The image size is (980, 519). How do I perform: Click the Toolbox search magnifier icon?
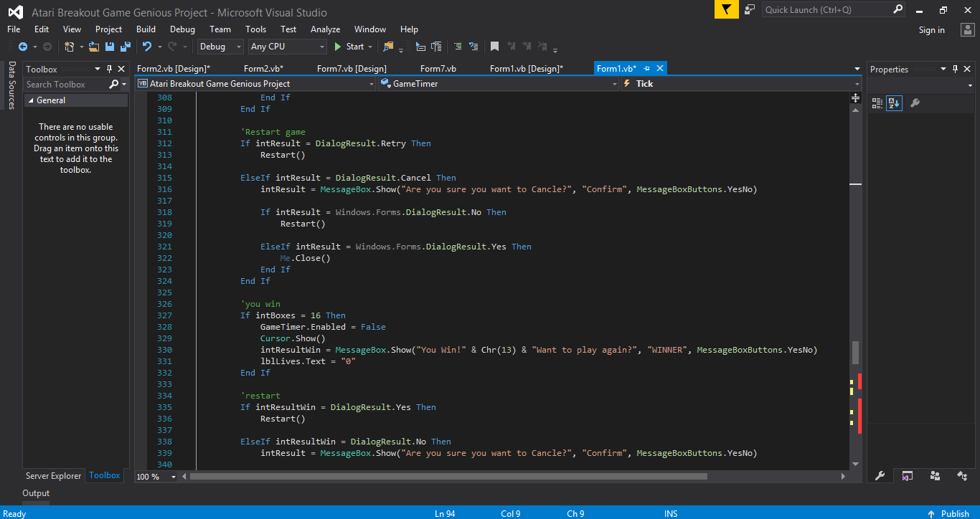(x=113, y=84)
